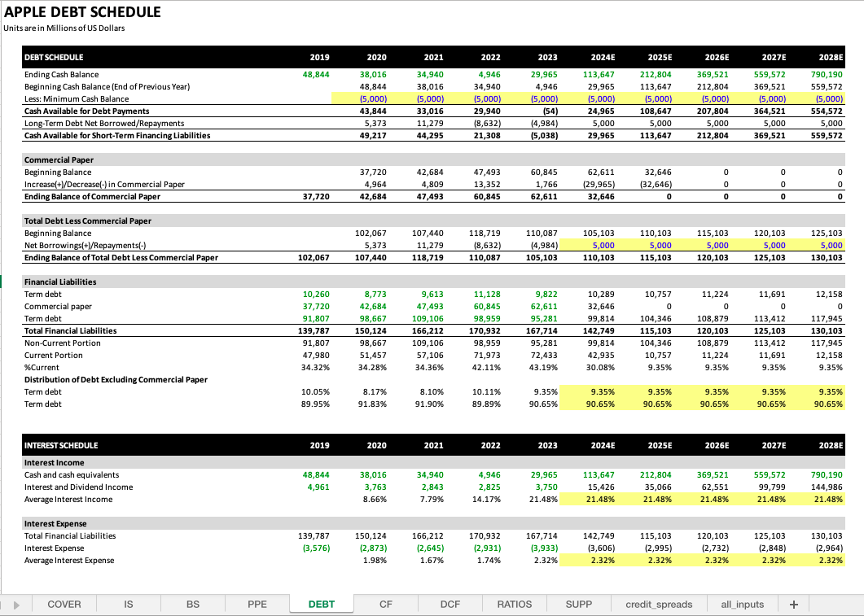Select Term debt 2021 value 109,106
Screen dimensions: 864x616
428,319
